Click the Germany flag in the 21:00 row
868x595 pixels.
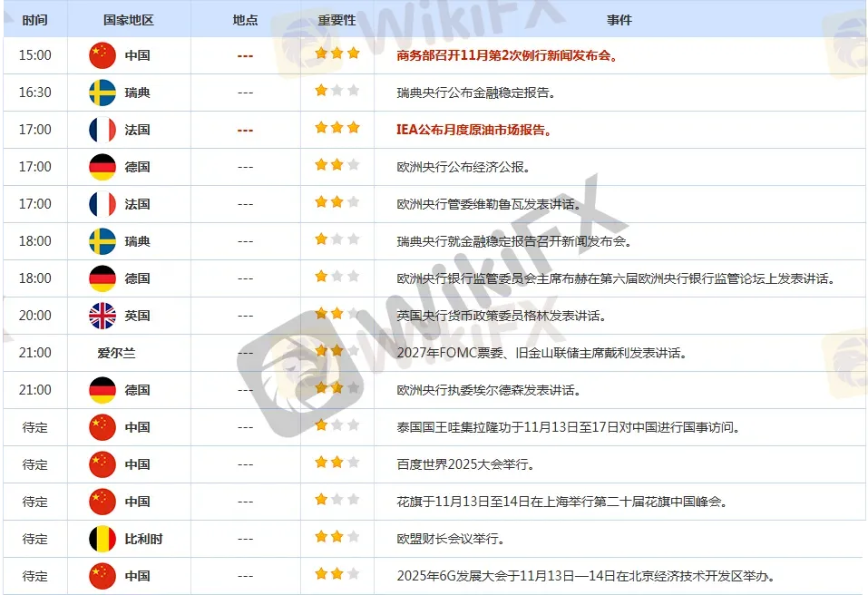click(x=102, y=390)
